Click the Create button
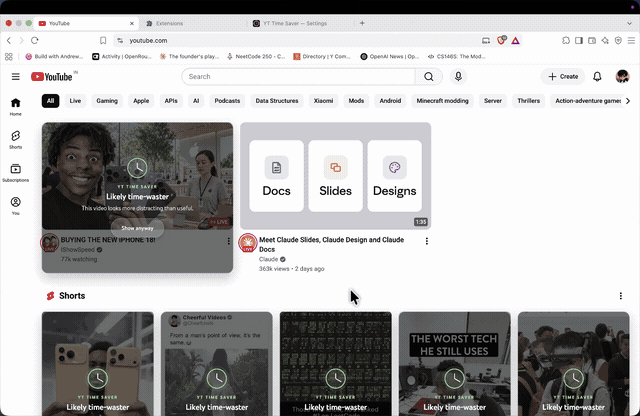640x416 pixels. (562, 76)
